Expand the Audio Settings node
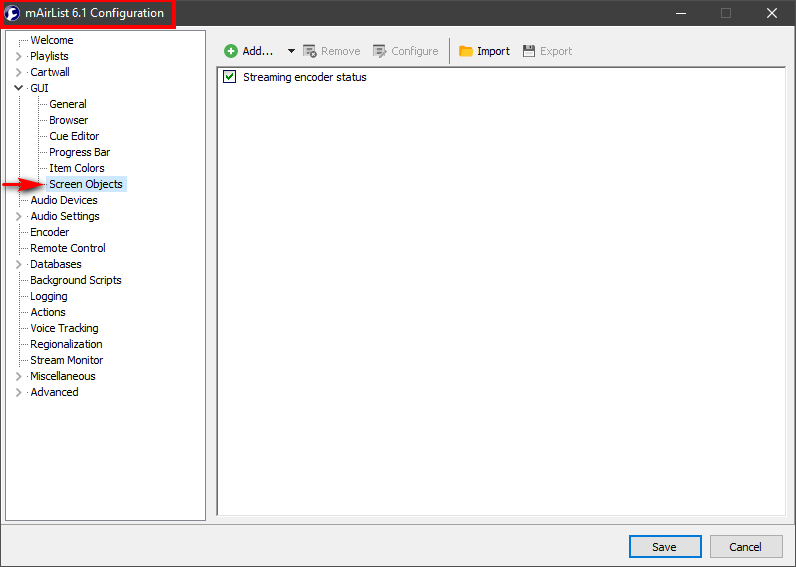The width and height of the screenshot is (796, 567). coord(19,216)
